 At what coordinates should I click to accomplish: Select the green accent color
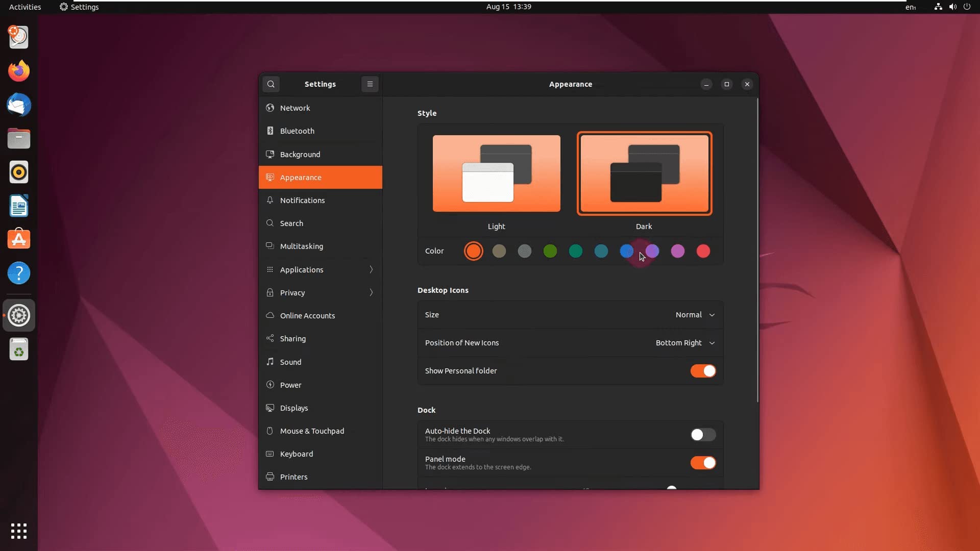(550, 251)
